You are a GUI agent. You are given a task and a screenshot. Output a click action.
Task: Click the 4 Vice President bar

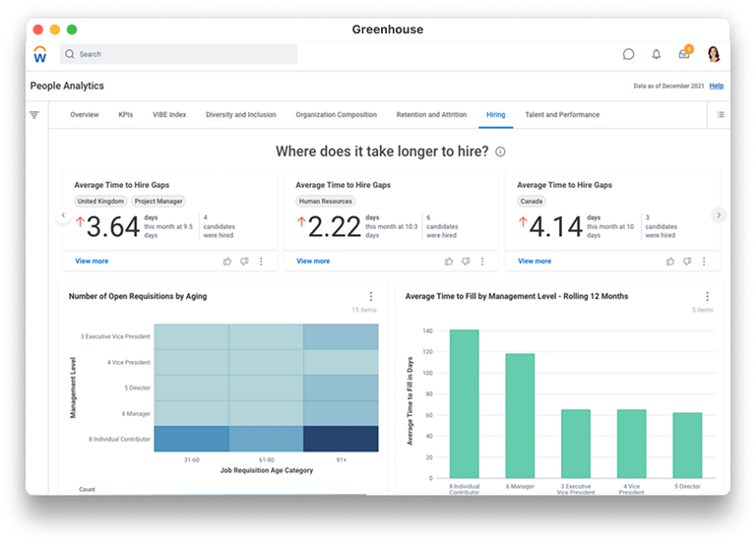pos(632,444)
